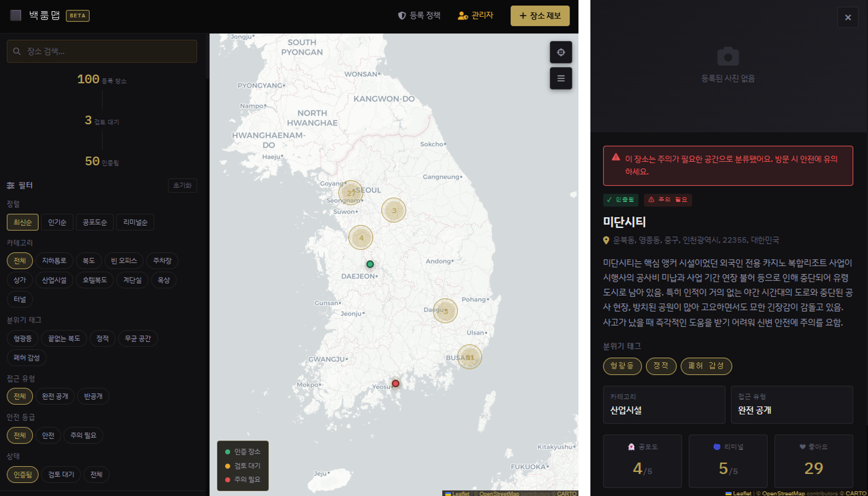
Task: Click the 좋아요 heart like card
Action: [x=814, y=461]
